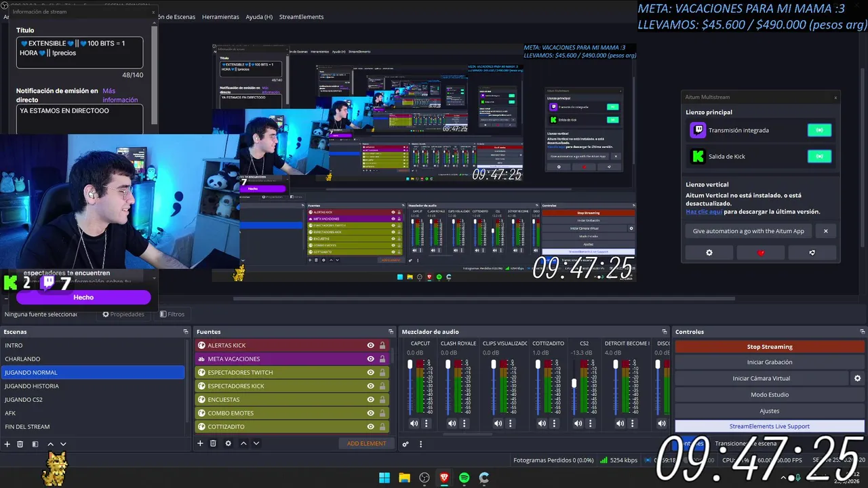This screenshot has width=868, height=488.
Task: Open the CS2 channel three-dot menu
Action: click(x=591, y=423)
